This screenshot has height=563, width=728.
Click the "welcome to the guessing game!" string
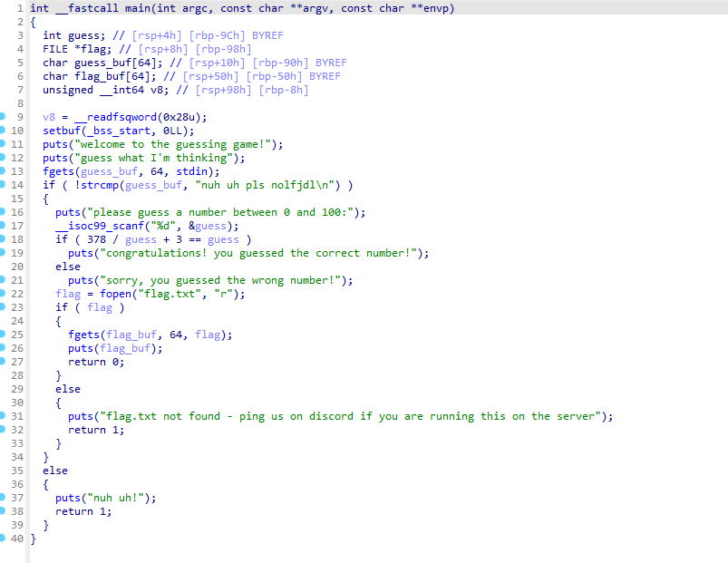(x=172, y=144)
